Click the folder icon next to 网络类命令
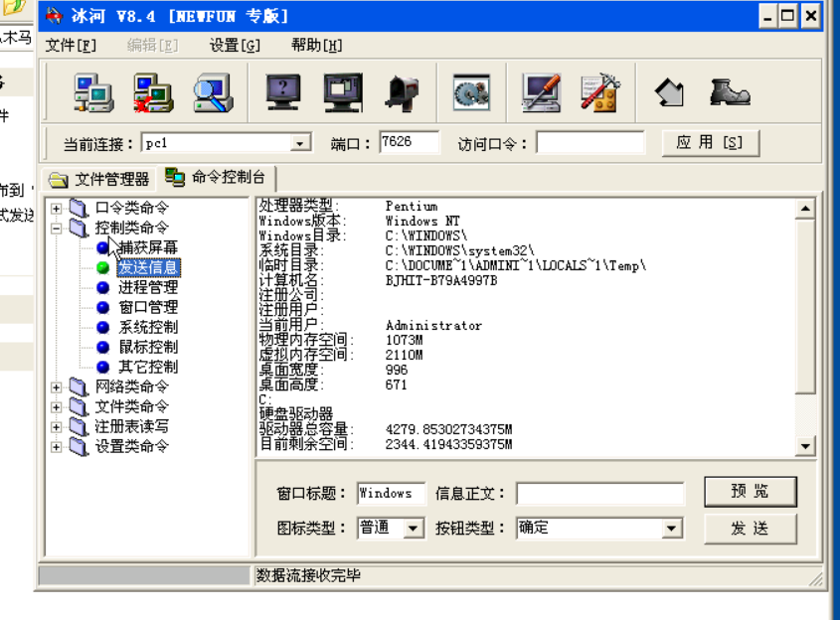The height and width of the screenshot is (620, 840). (79, 387)
